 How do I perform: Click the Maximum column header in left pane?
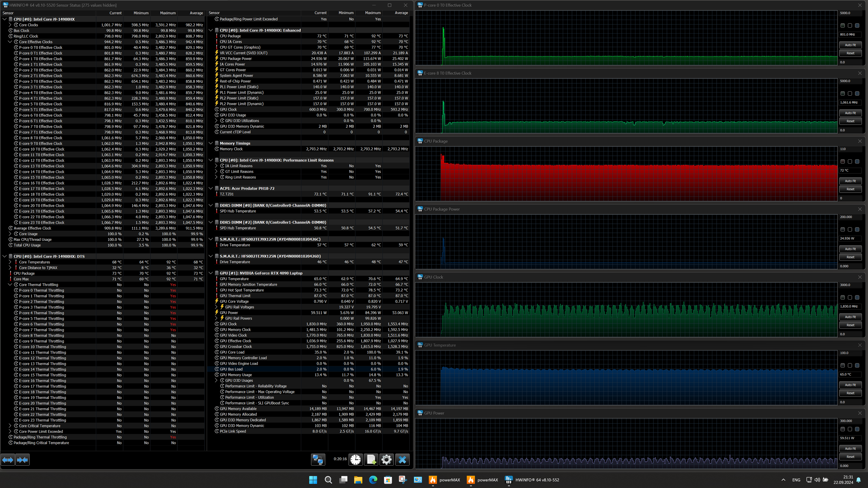(168, 13)
